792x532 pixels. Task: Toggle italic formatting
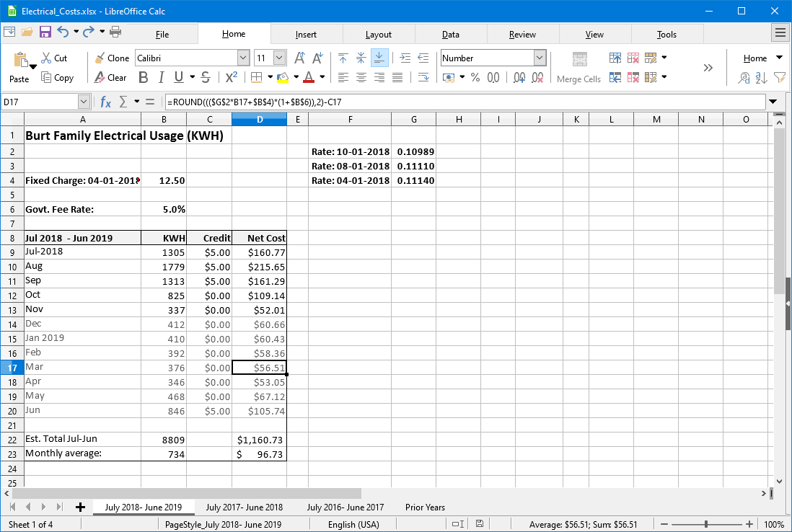[160, 78]
